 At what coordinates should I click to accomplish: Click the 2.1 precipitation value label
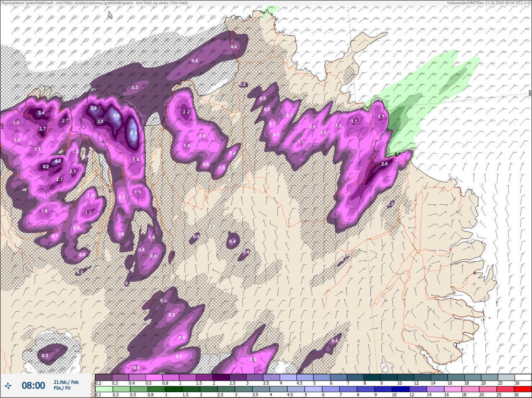click(73, 171)
